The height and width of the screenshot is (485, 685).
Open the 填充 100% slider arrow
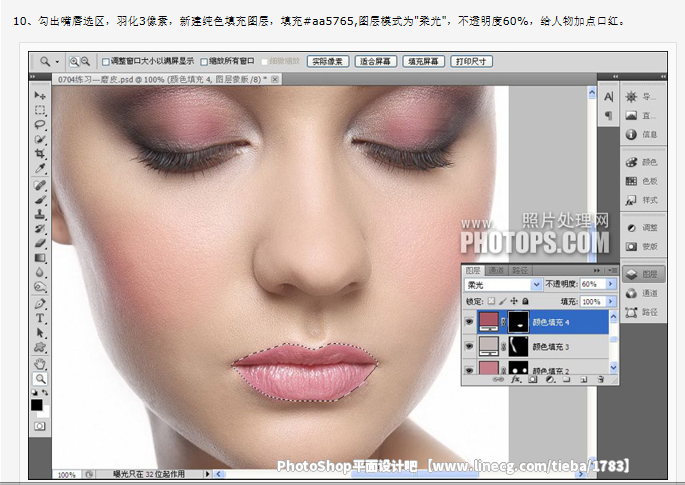pyautogui.click(x=611, y=301)
